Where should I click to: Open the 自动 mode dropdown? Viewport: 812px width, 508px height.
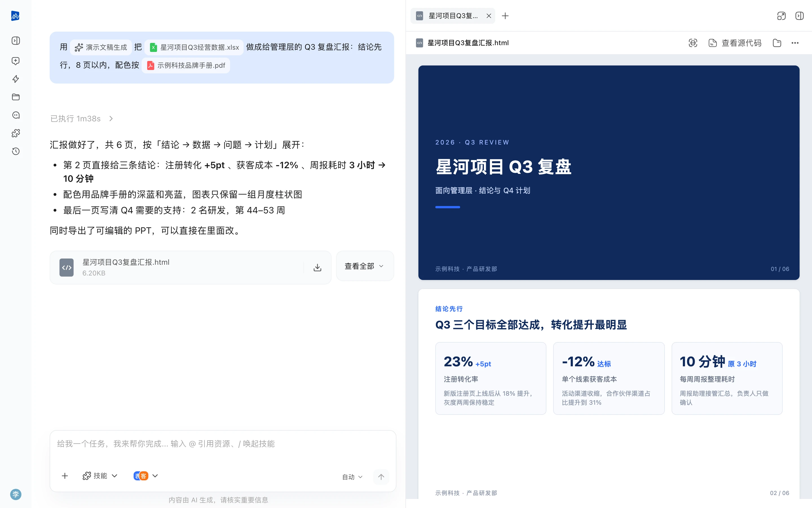point(352,477)
